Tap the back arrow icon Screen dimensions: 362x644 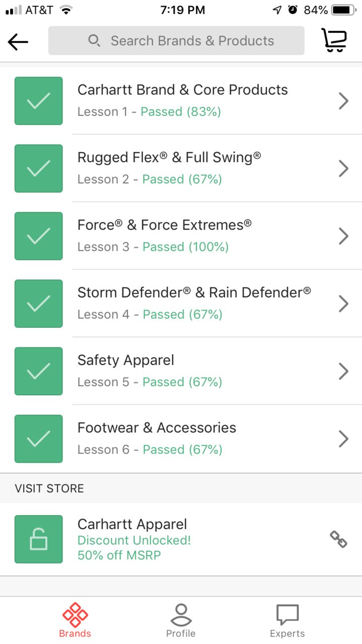click(18, 42)
